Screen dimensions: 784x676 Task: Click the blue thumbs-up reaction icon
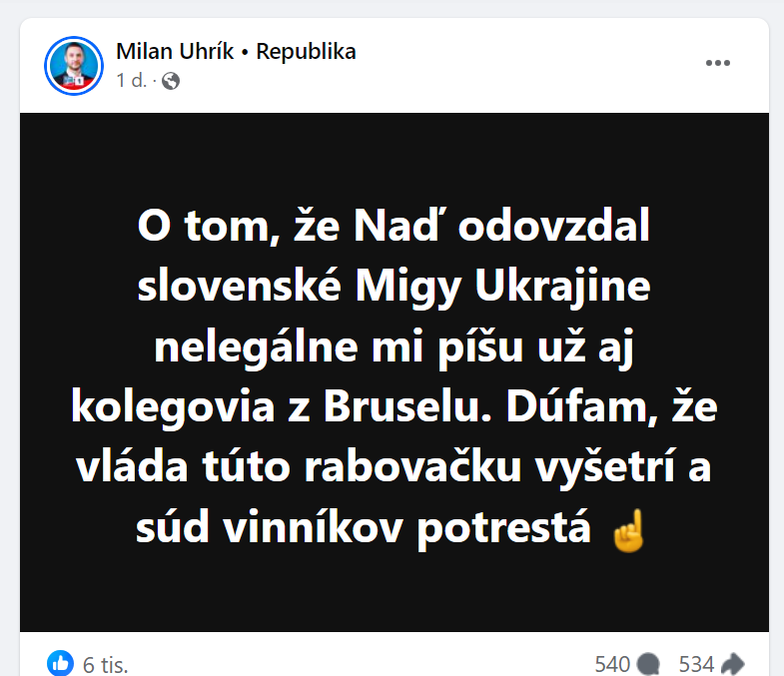click(x=61, y=663)
